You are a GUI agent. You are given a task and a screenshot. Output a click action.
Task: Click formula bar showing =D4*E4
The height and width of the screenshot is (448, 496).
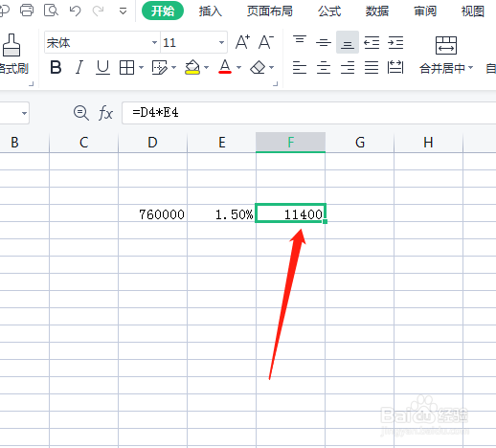(x=308, y=113)
